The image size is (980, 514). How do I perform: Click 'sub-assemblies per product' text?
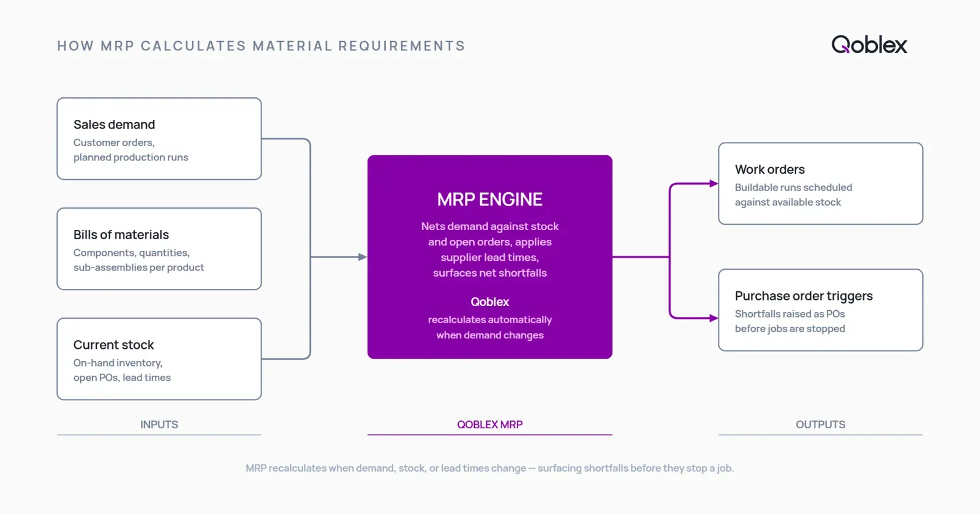click(138, 267)
